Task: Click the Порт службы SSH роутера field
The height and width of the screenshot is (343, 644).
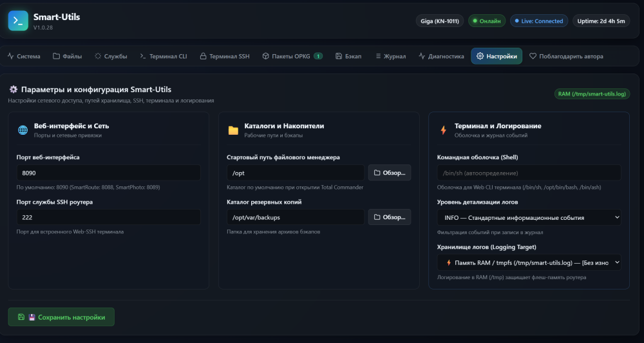Action: pyautogui.click(x=108, y=217)
